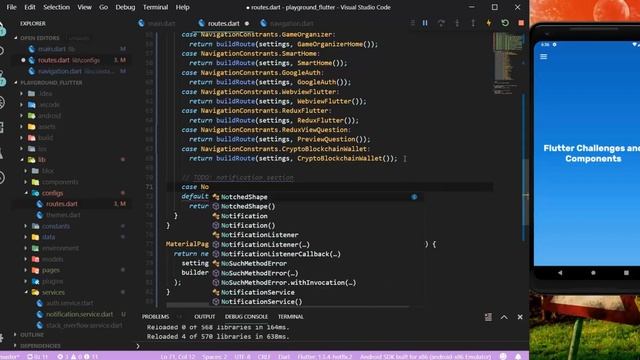Screen dimensions: 640x360
Task: Tap the emulator Home circle button
Action: pos(593,273)
